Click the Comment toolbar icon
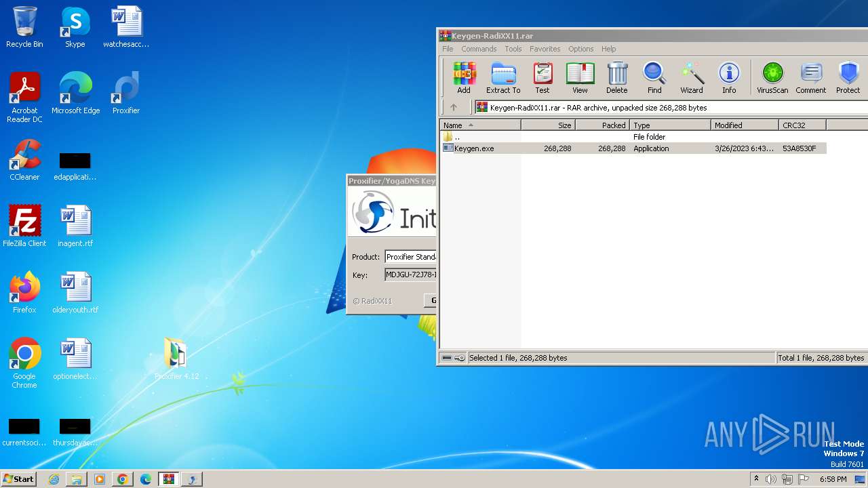 point(811,78)
